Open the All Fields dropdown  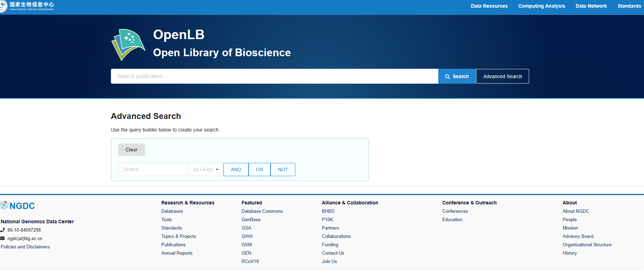pyautogui.click(x=206, y=170)
